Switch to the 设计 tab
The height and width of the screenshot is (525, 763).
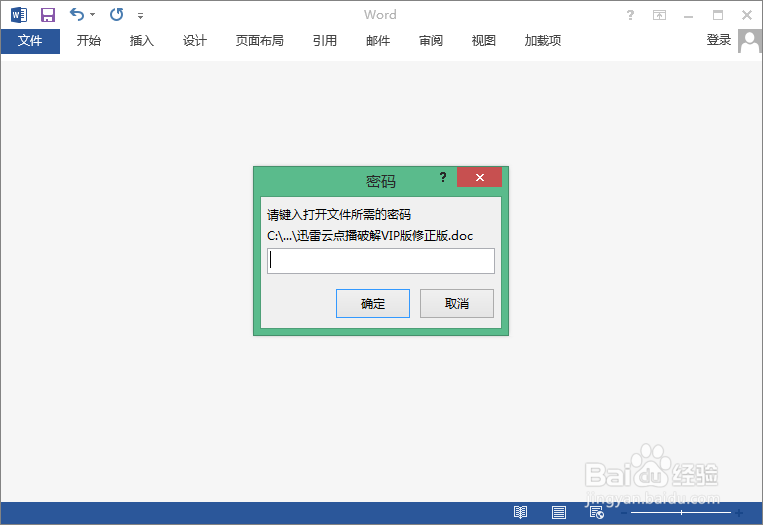[x=195, y=41]
